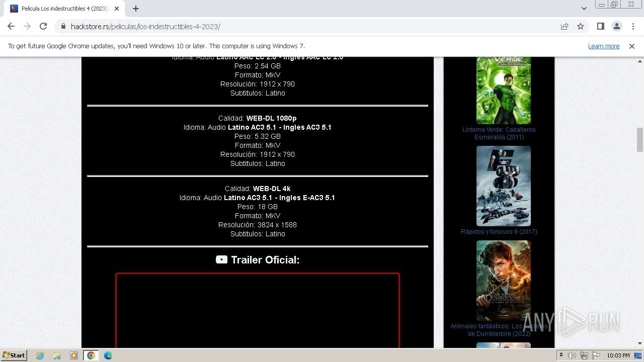Select the Peso: 2.54 GB text
Screen dimensions: 644x362
[258, 66]
